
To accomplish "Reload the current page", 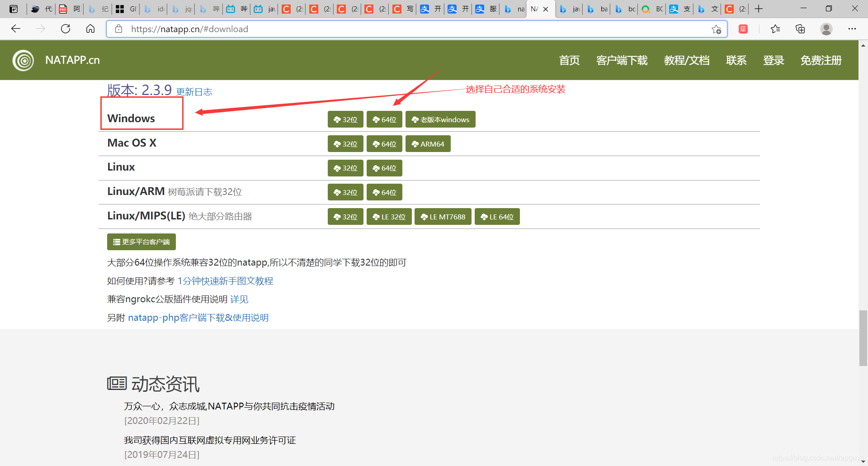I will (x=66, y=29).
